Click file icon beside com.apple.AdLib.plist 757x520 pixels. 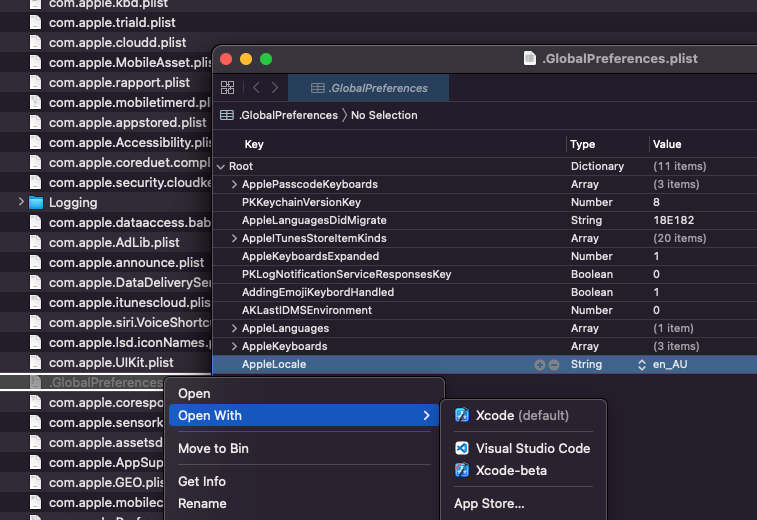pyautogui.click(x=35, y=242)
